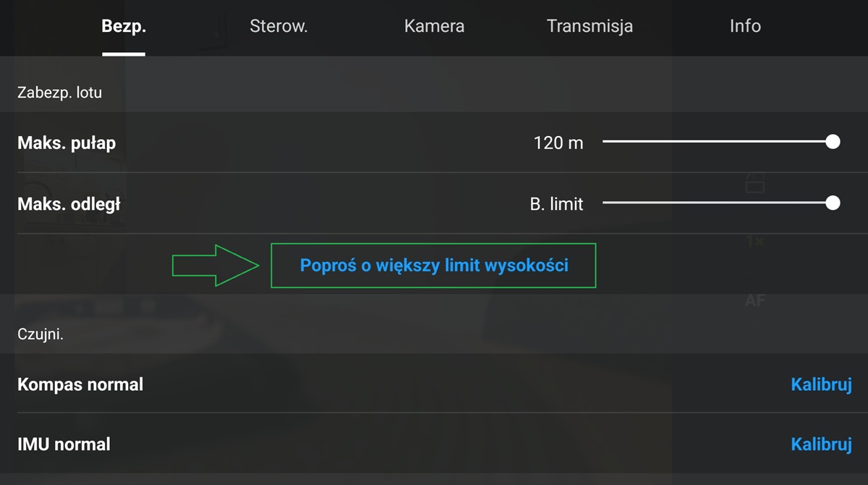Tap the dimmed AF focus mode icon

pyautogui.click(x=754, y=300)
